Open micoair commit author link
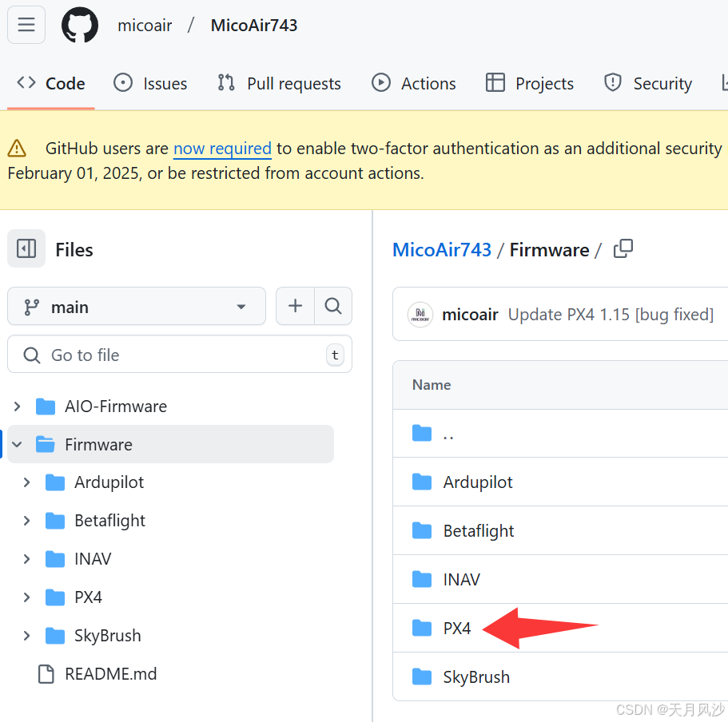 pos(470,315)
